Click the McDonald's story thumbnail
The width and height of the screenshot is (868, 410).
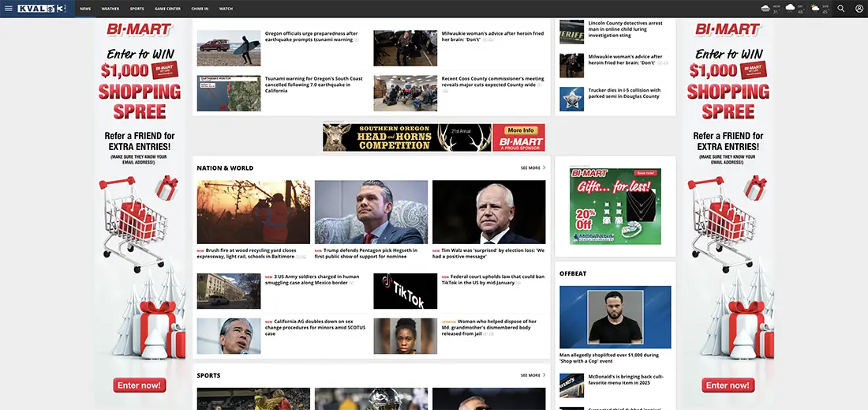(571, 386)
